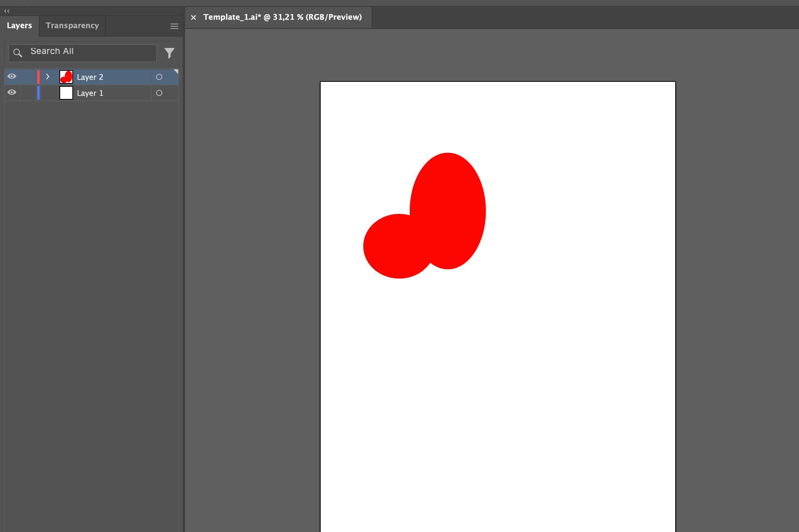Click Layer 2 red shape thumbnail
Screen dimensions: 799x532
click(x=66, y=77)
